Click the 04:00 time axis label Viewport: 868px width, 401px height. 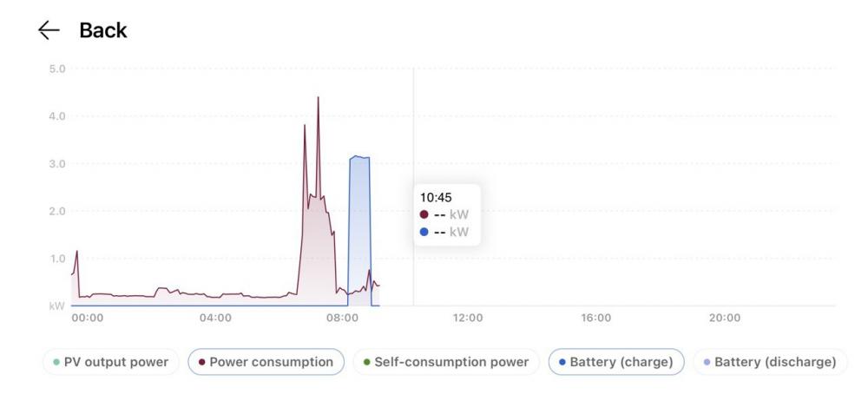215,318
